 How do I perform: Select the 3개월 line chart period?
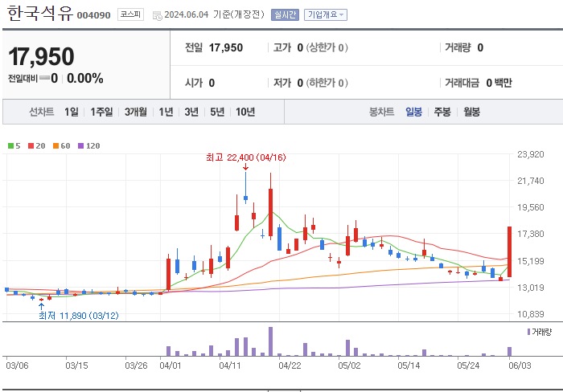136,112
